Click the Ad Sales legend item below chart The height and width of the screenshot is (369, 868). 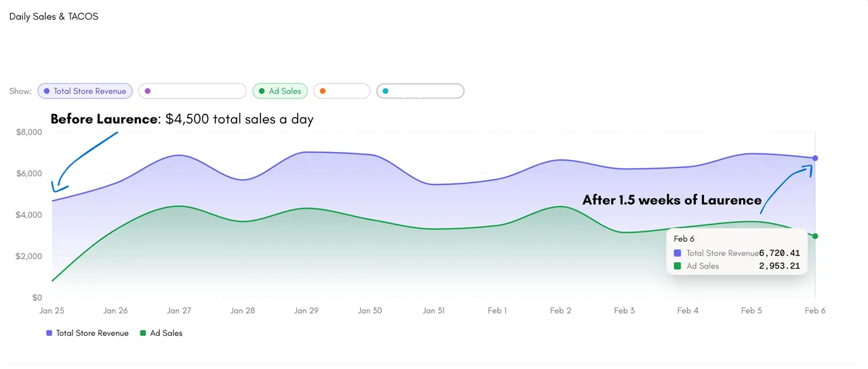(161, 333)
